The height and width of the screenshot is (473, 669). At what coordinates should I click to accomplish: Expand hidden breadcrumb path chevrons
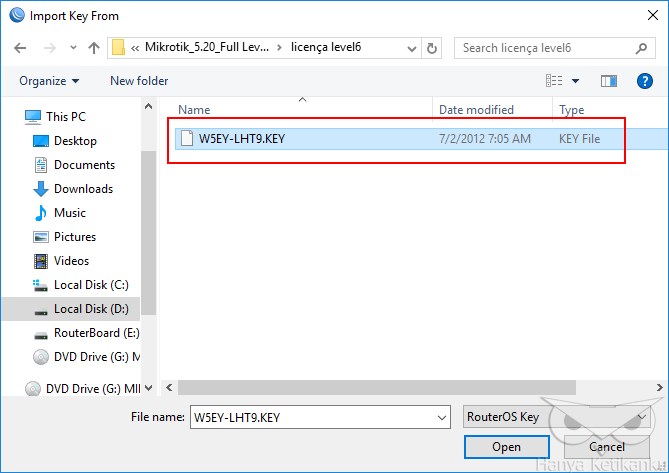(135, 48)
